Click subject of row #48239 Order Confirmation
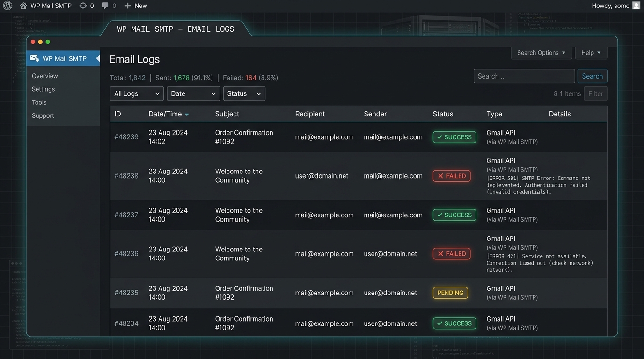This screenshot has width=644, height=359. [244, 137]
